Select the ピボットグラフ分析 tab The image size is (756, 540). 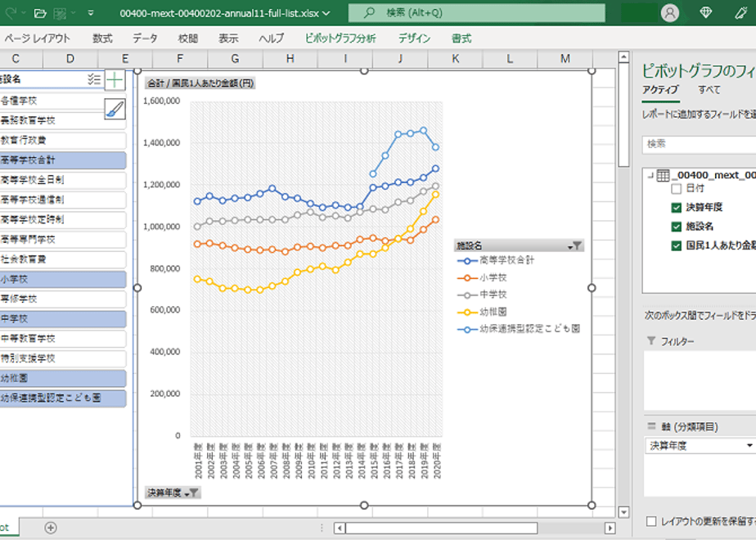340,38
